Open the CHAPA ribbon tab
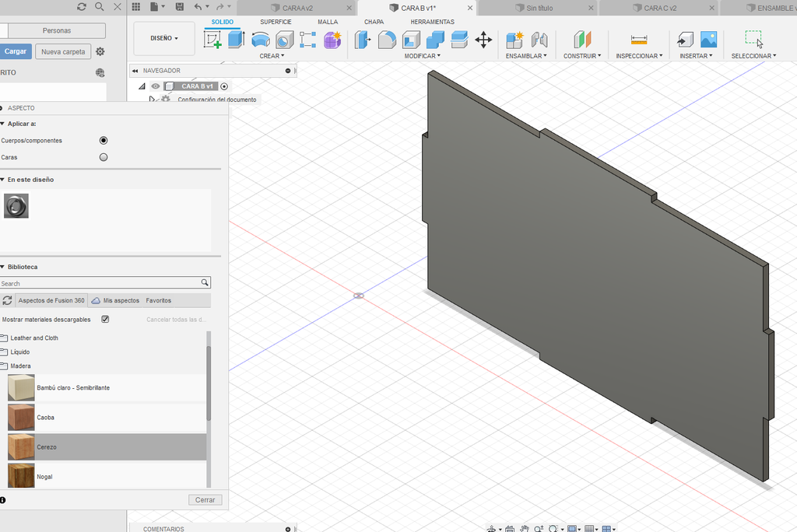Viewport: 797px width, 532px height. coord(374,22)
